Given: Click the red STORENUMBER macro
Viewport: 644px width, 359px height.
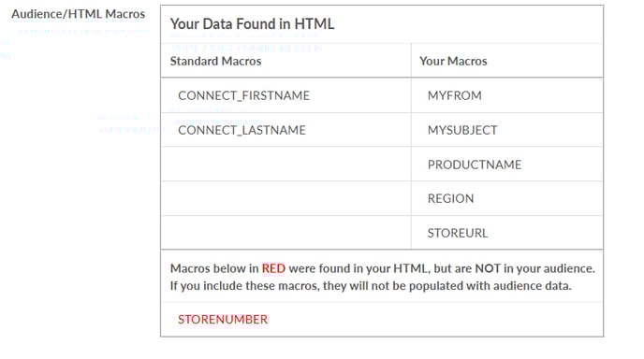Looking at the screenshot, I should (223, 319).
